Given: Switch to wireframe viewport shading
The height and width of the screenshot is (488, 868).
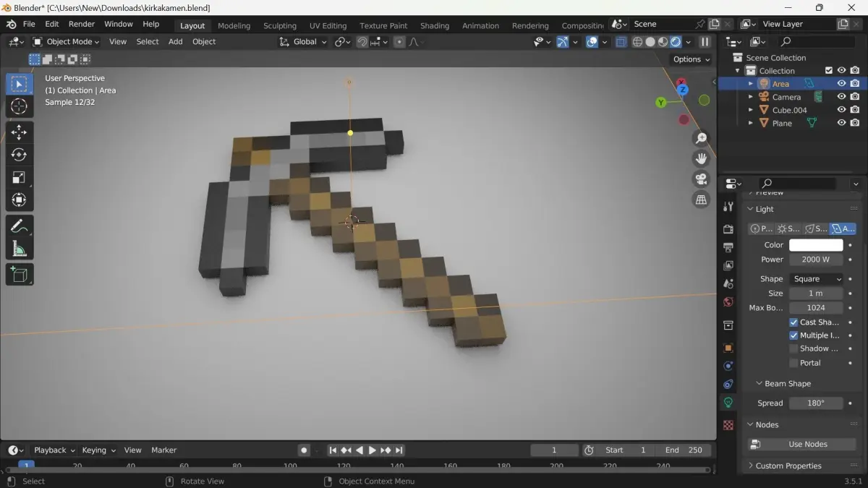Looking at the screenshot, I should click(x=637, y=42).
